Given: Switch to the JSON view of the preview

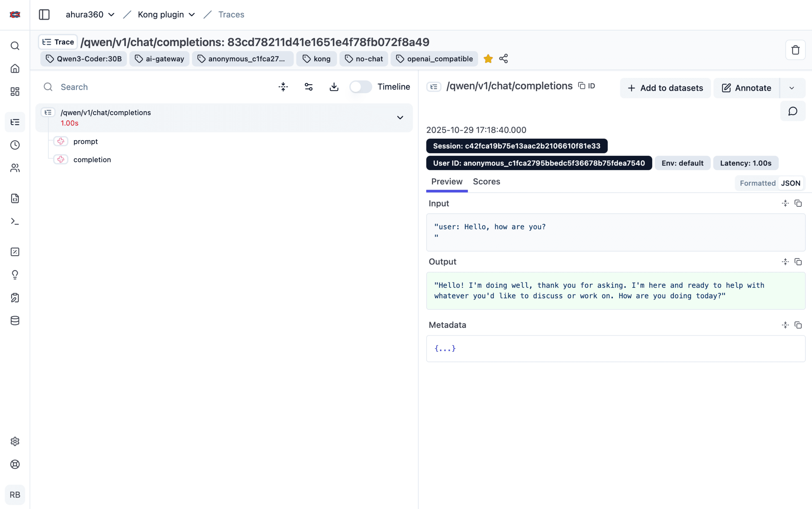Looking at the screenshot, I should (790, 183).
